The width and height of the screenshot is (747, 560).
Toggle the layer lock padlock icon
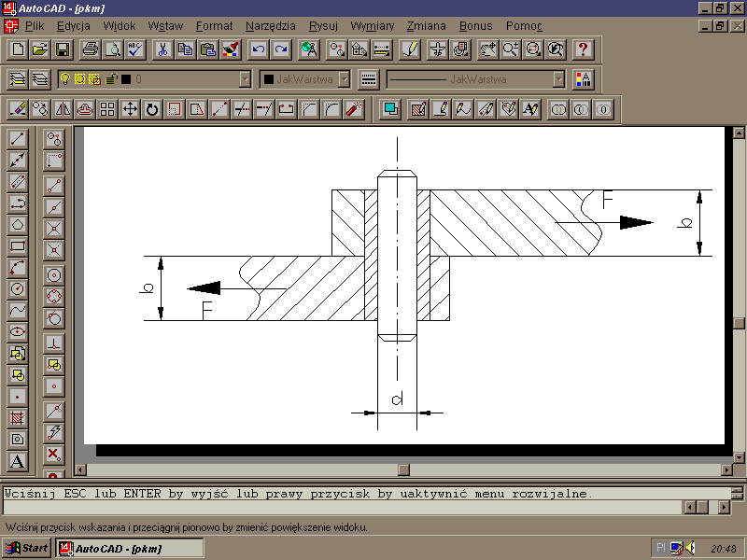tap(111, 79)
